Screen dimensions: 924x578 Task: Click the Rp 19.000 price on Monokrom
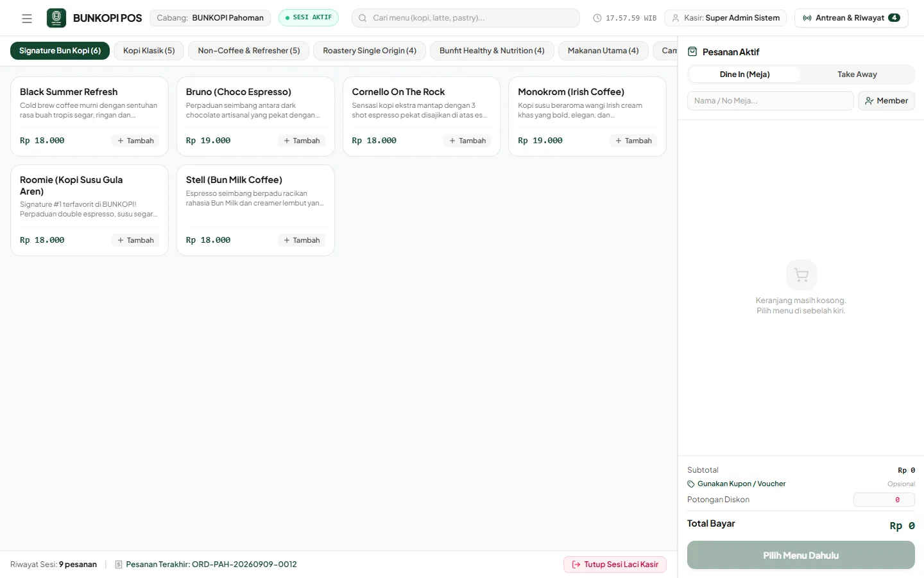coord(540,141)
